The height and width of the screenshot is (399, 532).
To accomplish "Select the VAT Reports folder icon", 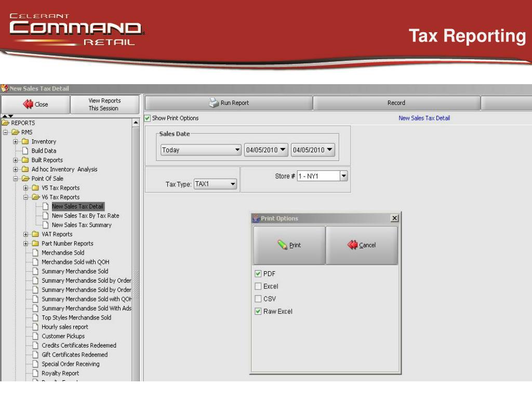I will [36, 234].
